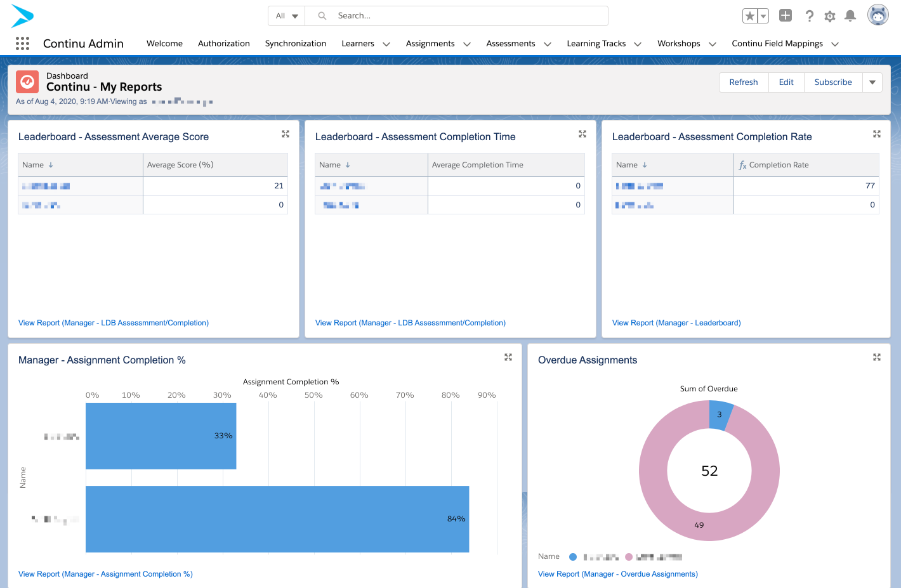This screenshot has height=588, width=901.
Task: Open View Report (Manager - Overdue Assignments)
Action: coord(617,573)
